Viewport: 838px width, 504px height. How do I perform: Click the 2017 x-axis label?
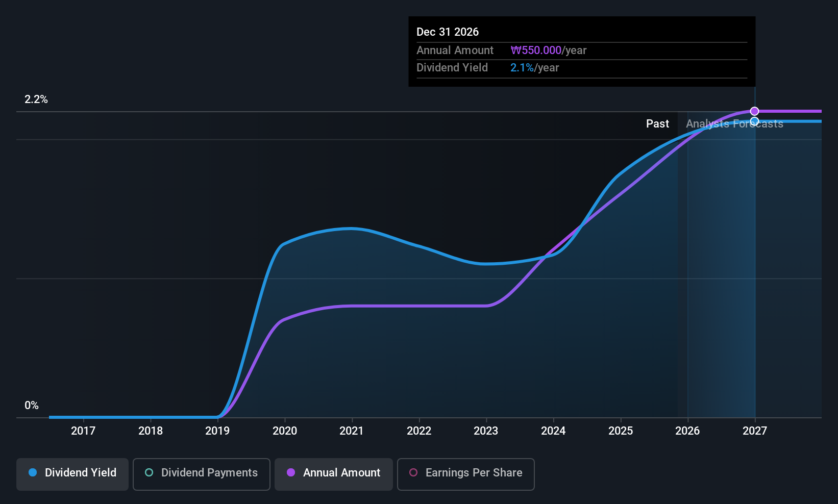tap(83, 431)
